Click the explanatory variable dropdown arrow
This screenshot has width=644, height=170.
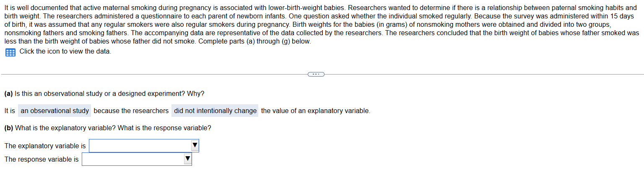pos(195,146)
